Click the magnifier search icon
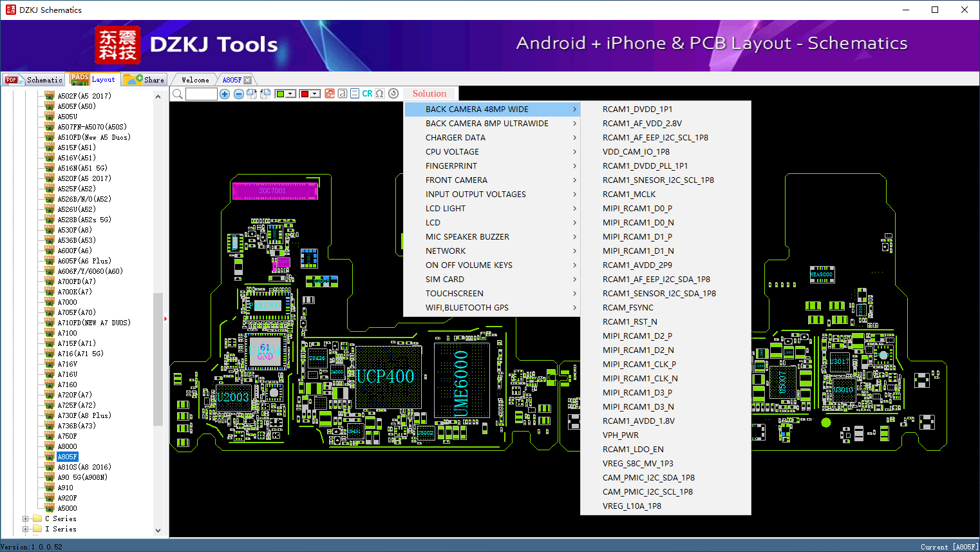 (x=178, y=94)
